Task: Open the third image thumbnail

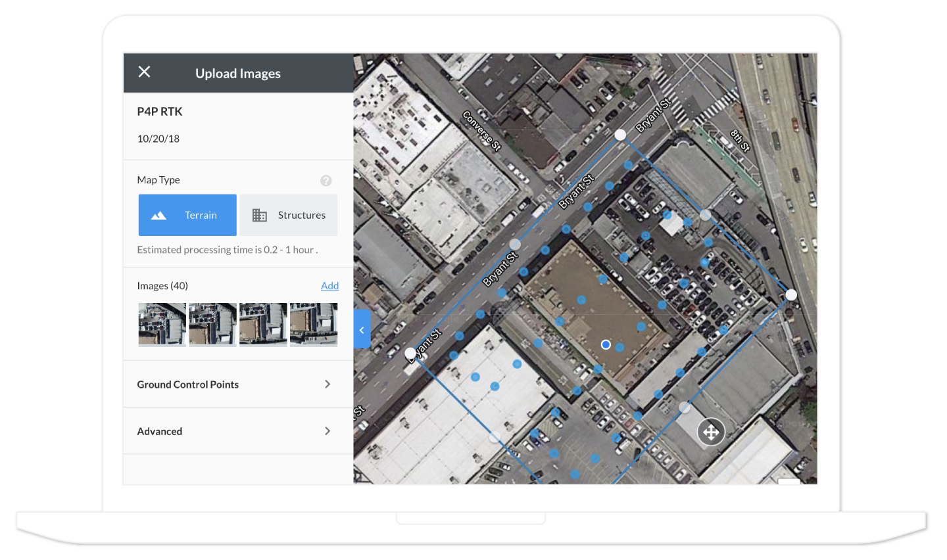Action: tap(264, 324)
